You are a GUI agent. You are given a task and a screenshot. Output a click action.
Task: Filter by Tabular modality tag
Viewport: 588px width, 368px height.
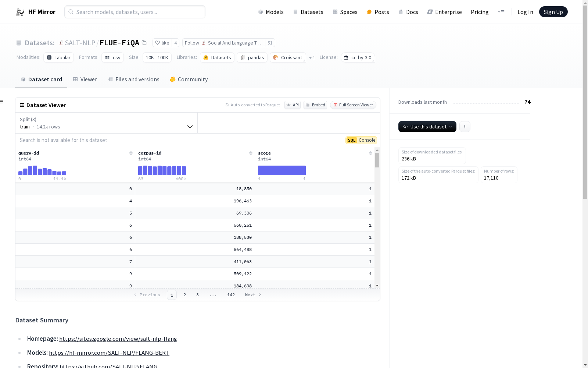59,57
